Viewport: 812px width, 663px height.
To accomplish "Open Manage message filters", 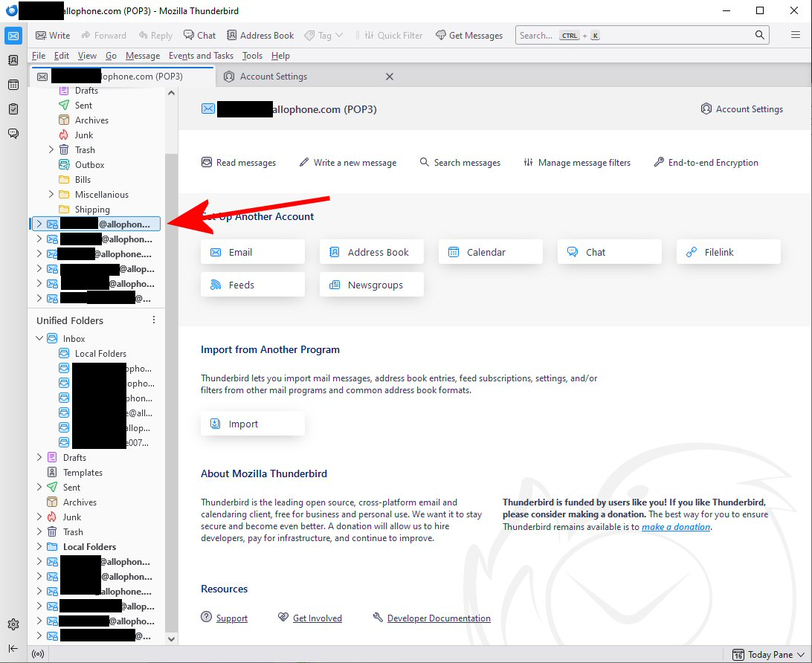I will pos(577,163).
